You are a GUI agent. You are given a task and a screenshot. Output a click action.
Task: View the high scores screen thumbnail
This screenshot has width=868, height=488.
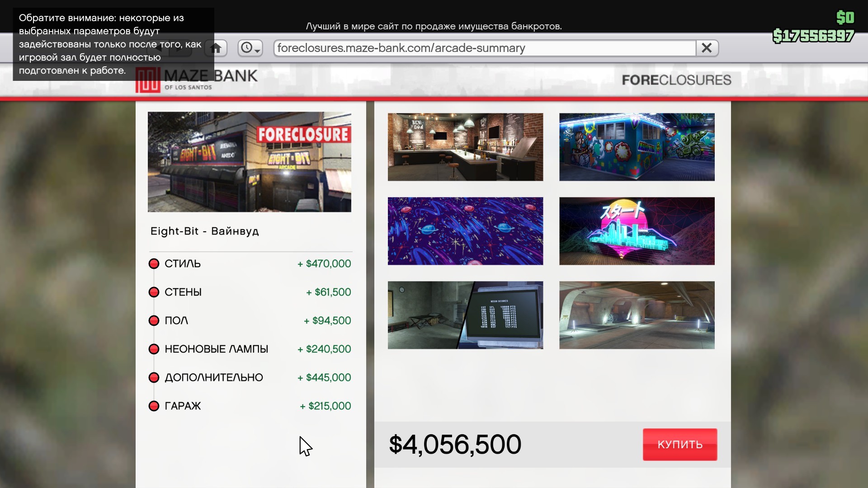[465, 315]
